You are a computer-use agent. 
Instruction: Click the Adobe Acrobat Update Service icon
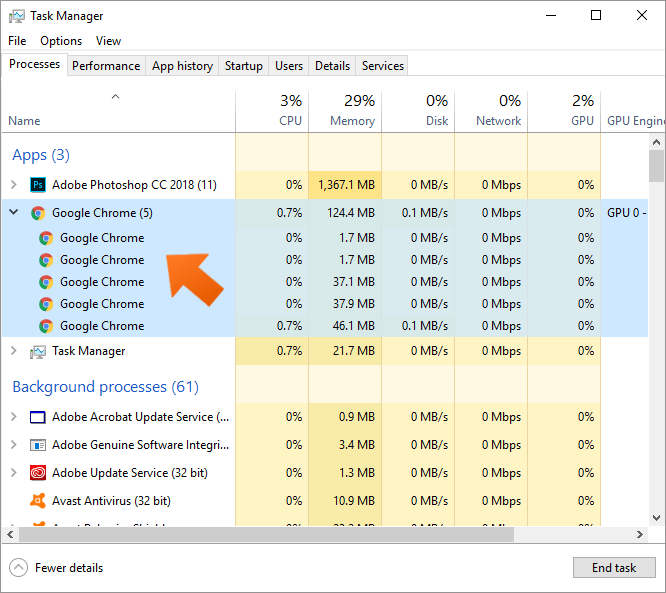38,417
